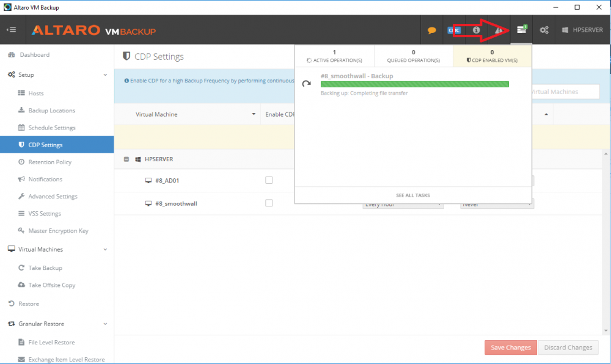Click the CDP Settings shield icon in sidebar
The image size is (611, 364).
(x=21, y=144)
